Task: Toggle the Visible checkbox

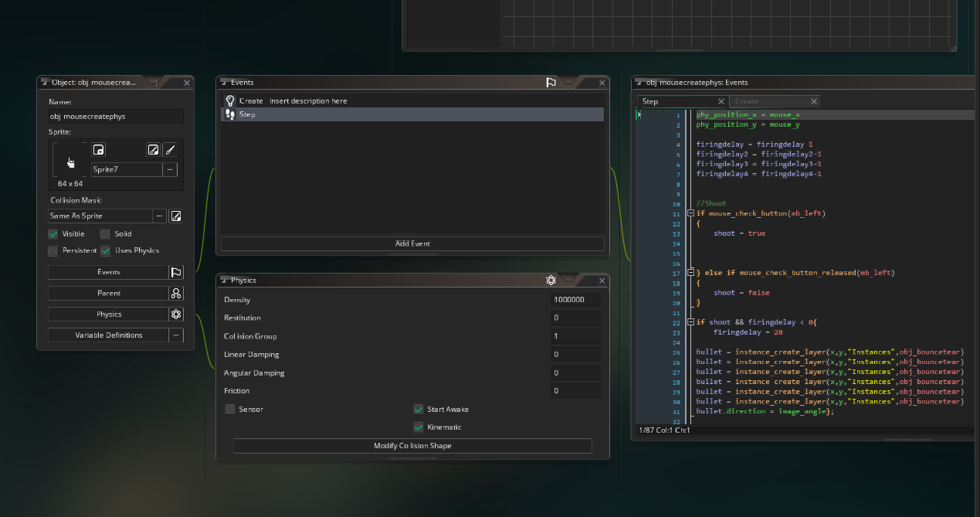Action: 53,233
